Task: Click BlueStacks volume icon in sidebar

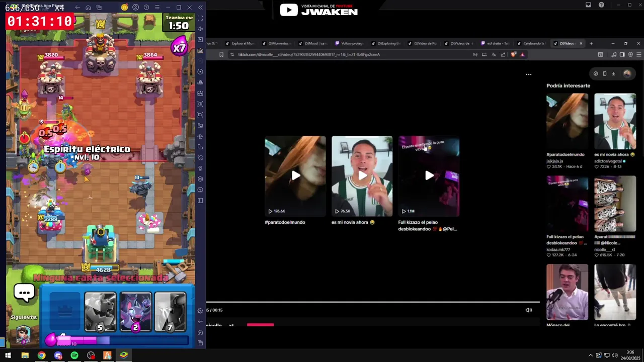Action: click(x=200, y=29)
